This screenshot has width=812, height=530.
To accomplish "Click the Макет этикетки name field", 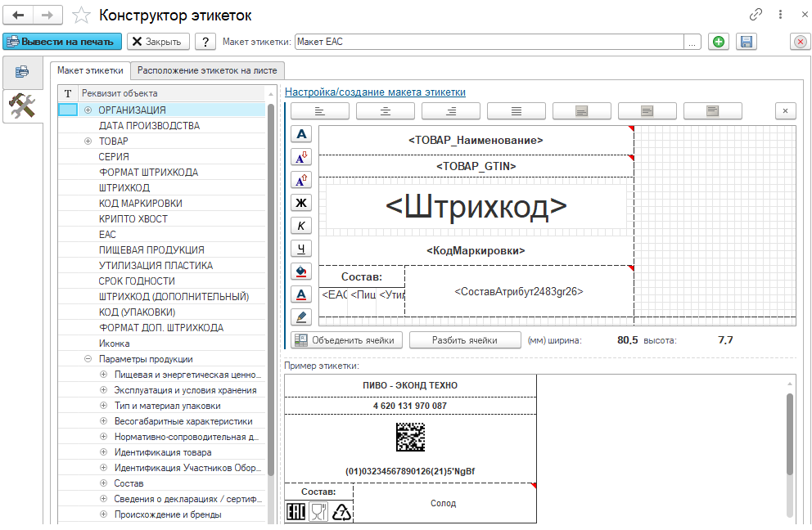I will click(x=488, y=42).
